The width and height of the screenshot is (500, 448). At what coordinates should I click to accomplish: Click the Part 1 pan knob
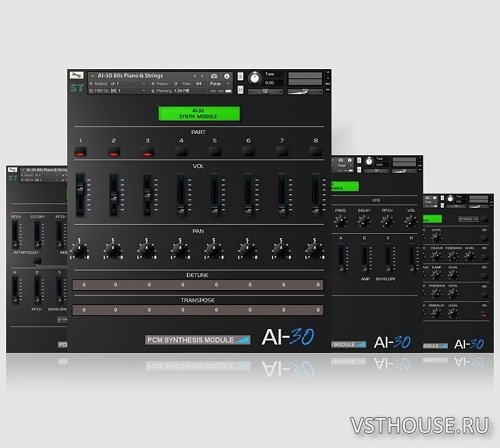(x=80, y=250)
